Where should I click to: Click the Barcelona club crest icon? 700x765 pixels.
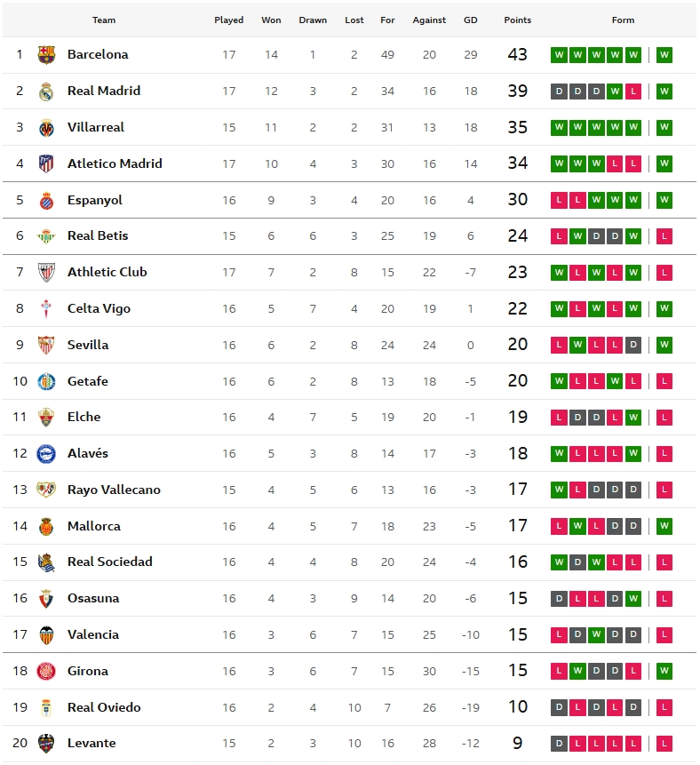(x=46, y=55)
